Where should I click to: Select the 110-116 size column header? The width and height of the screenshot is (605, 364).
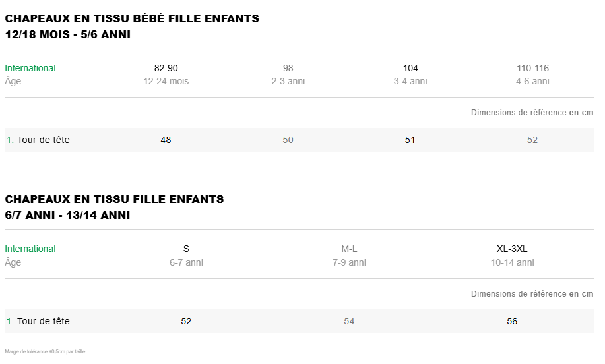tap(532, 68)
